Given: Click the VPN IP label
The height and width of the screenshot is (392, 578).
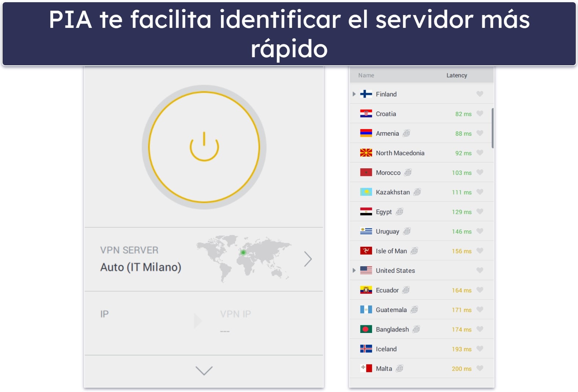Looking at the screenshot, I should (236, 314).
